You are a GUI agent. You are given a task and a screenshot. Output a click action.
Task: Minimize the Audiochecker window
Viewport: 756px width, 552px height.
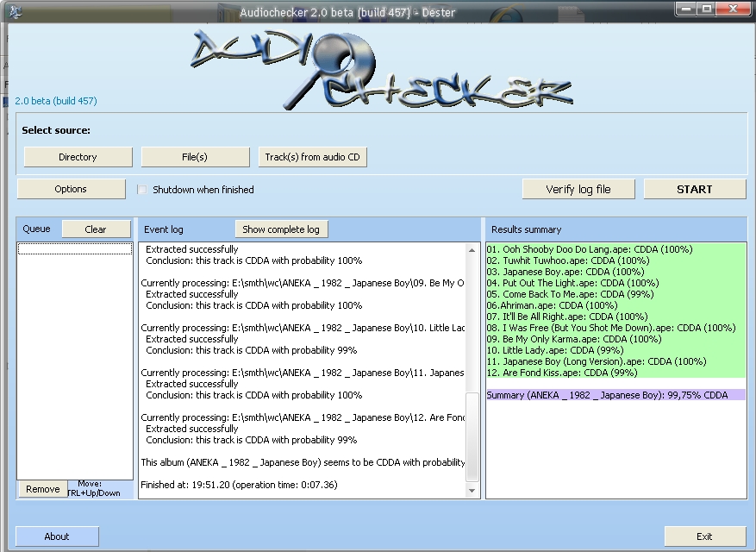[686, 9]
